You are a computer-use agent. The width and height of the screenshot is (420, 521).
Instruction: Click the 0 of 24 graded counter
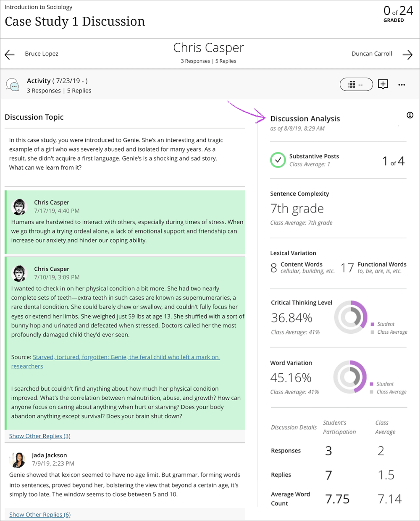398,13
